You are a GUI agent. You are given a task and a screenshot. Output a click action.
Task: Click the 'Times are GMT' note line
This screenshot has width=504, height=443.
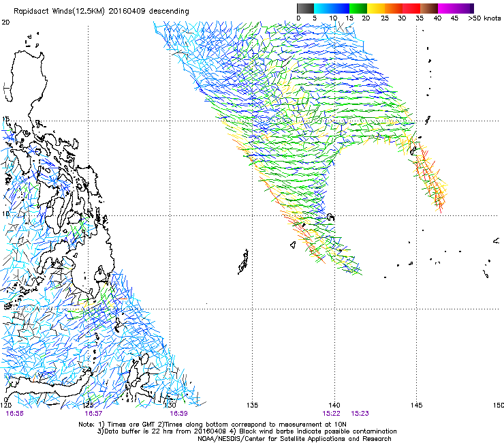(212, 425)
